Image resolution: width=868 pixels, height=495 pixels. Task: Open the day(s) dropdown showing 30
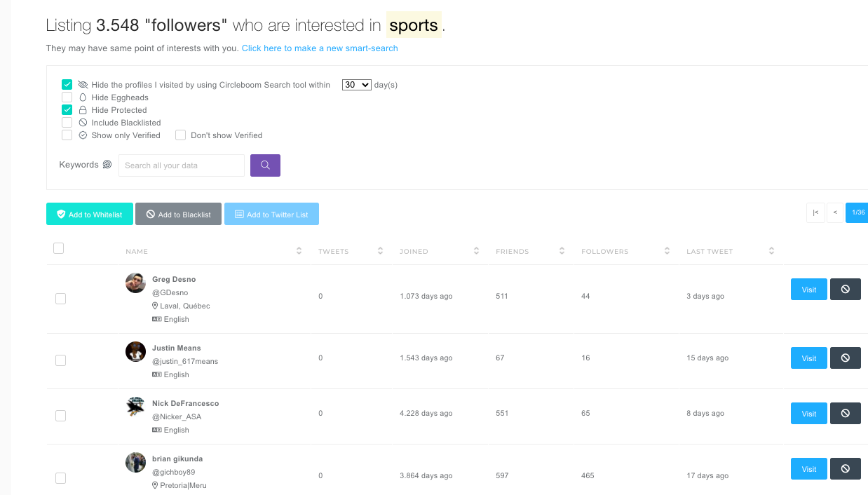(x=355, y=84)
